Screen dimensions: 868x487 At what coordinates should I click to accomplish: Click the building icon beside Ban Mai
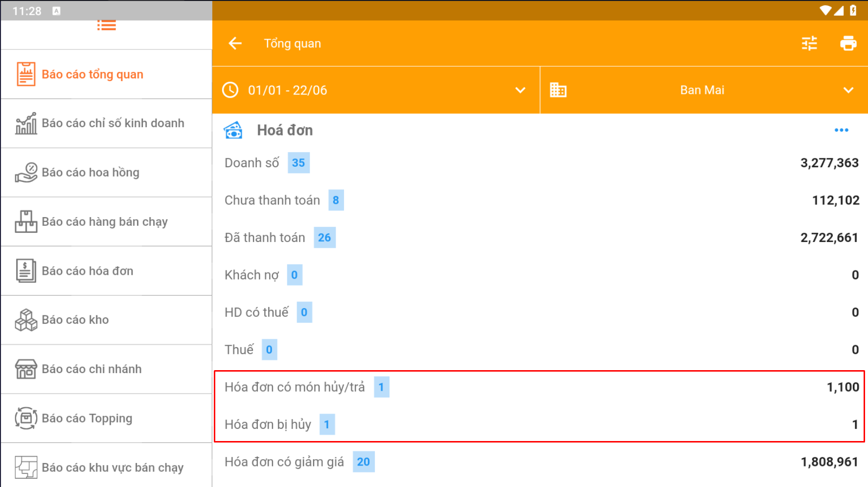(558, 90)
